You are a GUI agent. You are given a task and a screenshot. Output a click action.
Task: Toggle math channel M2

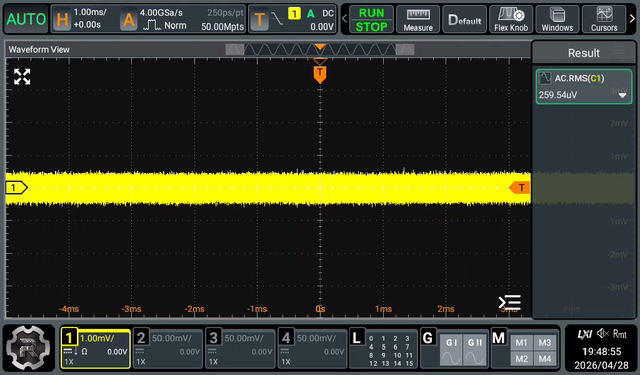pos(521,359)
